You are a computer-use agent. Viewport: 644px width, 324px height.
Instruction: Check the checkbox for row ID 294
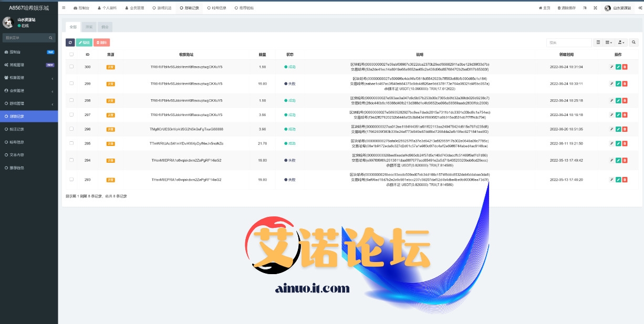pyautogui.click(x=71, y=160)
